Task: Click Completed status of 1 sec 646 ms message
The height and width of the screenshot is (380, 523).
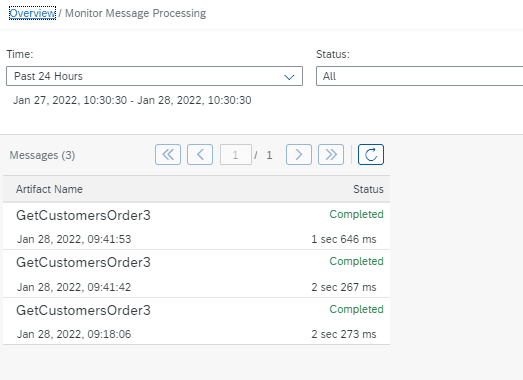Action: point(356,214)
